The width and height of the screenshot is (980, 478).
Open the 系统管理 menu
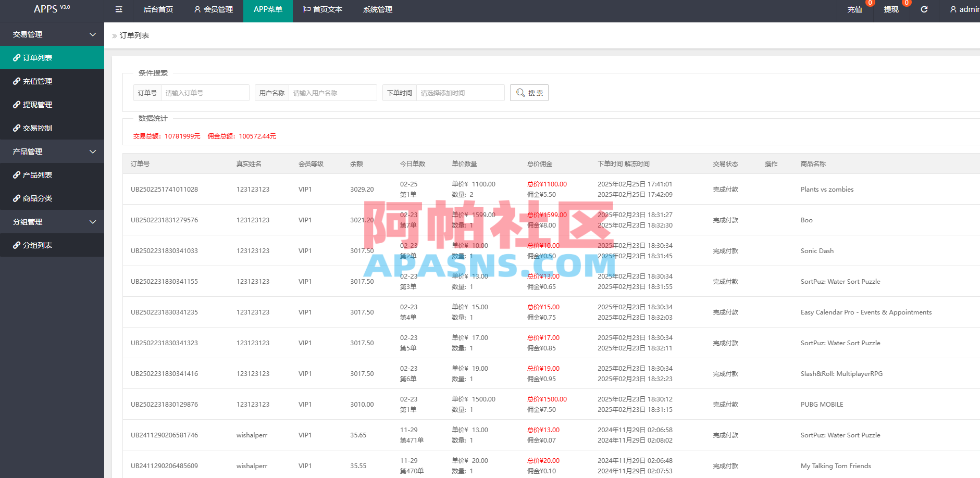377,9
